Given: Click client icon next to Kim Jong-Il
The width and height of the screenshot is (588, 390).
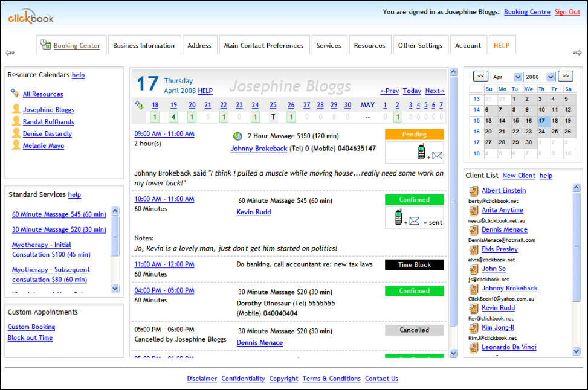Looking at the screenshot, I should pyautogui.click(x=474, y=328).
